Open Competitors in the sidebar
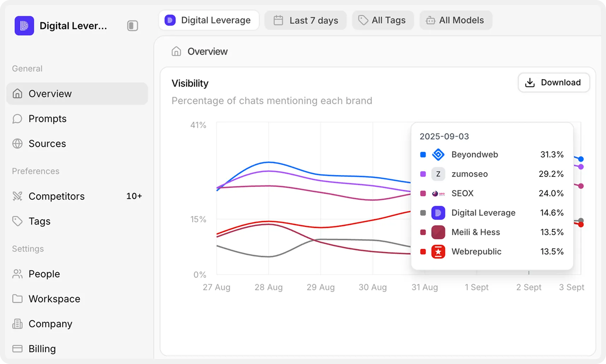This screenshot has width=606, height=364. (x=77, y=196)
